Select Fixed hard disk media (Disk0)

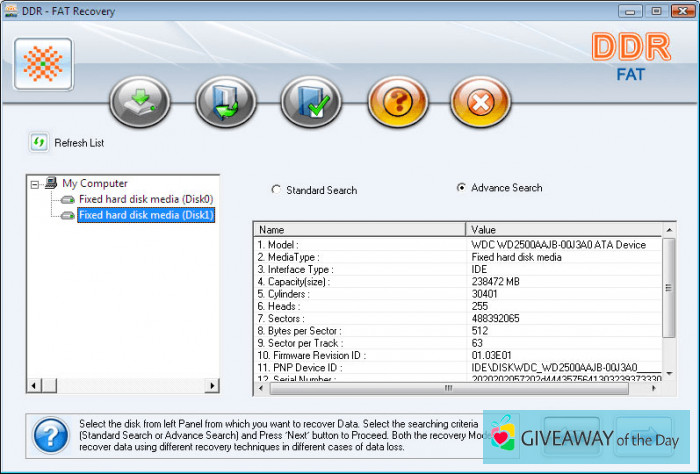pos(146,199)
